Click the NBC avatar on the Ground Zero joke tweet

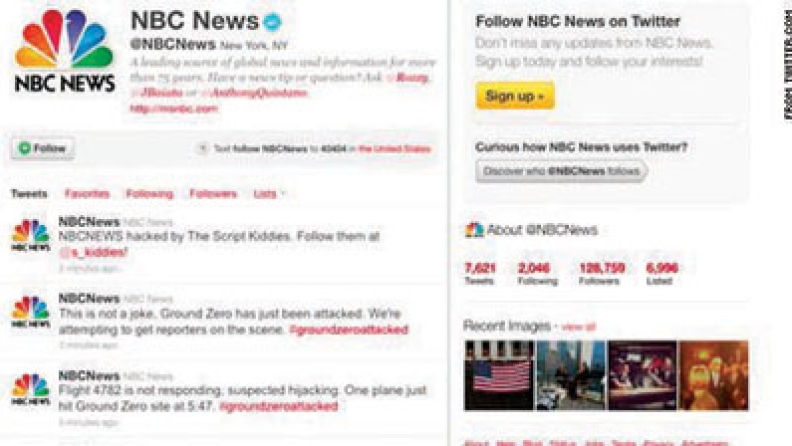pyautogui.click(x=31, y=312)
